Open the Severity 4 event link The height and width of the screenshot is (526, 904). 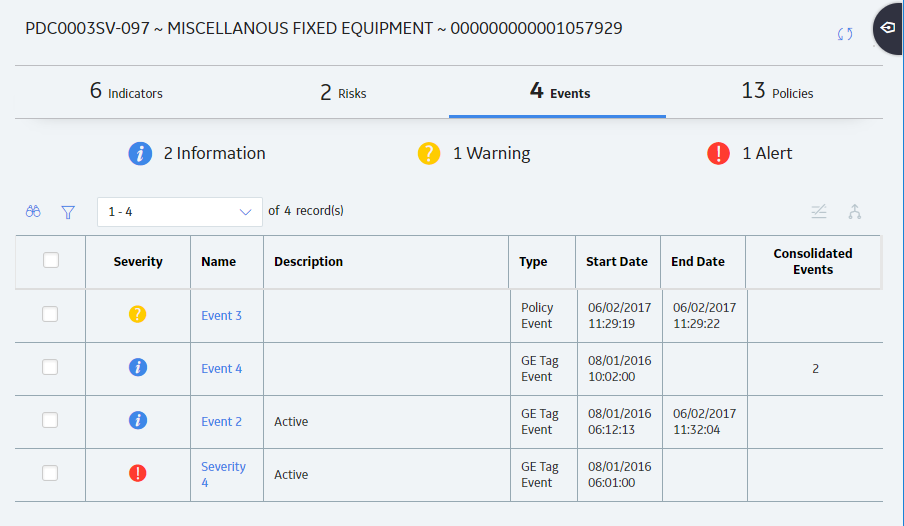point(223,474)
